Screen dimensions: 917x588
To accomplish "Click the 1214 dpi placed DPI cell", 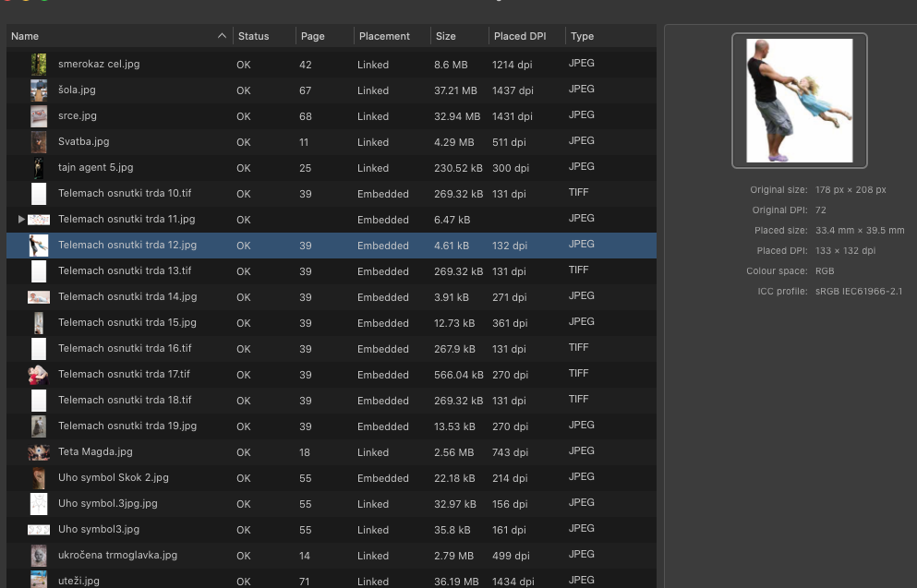I will click(513, 65).
